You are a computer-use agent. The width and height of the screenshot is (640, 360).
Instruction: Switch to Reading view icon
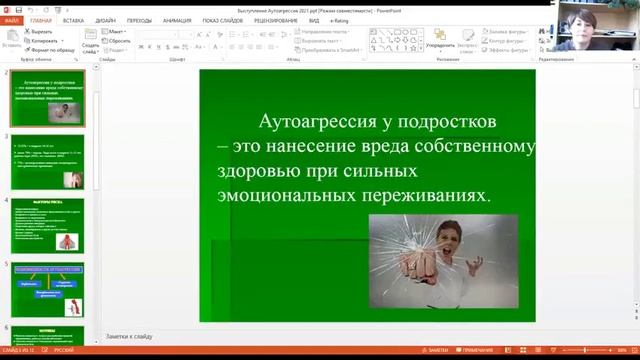click(x=538, y=350)
